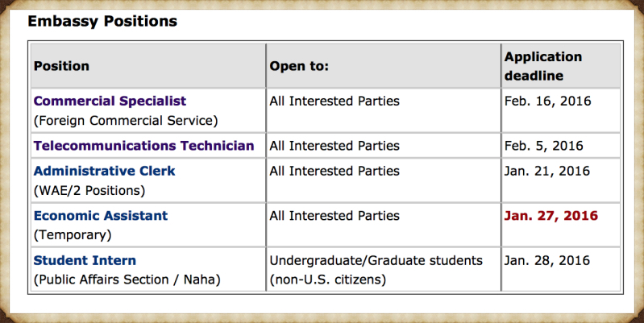Click the WAE/2 Positions subtitle text
Viewport: 644px width, 323px height.
[89, 190]
